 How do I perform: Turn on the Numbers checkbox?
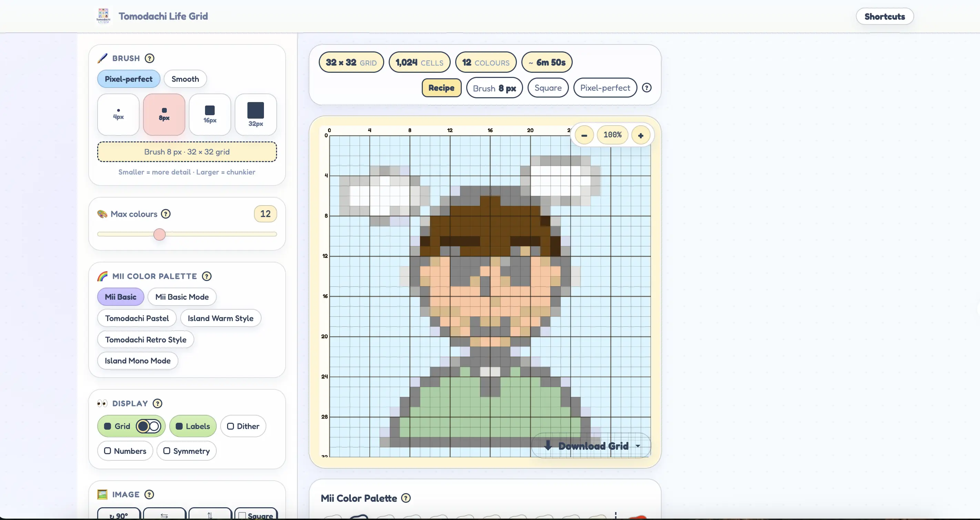pyautogui.click(x=108, y=451)
